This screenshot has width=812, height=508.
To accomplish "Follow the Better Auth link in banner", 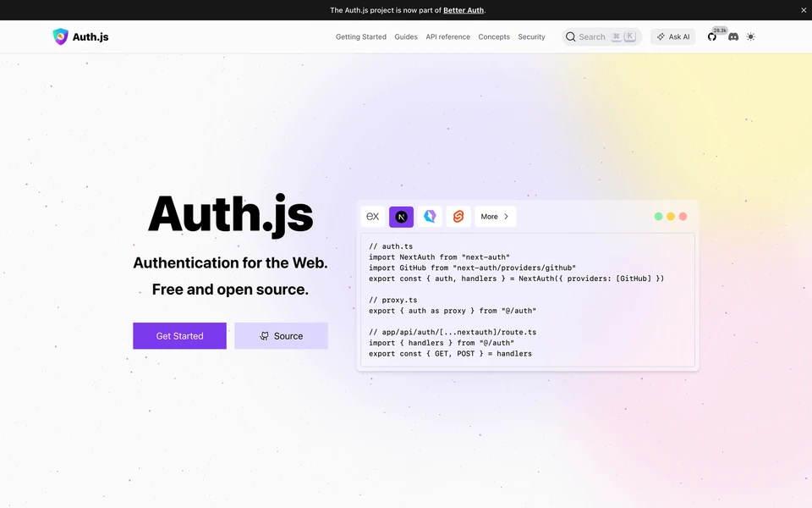I will click(x=464, y=10).
